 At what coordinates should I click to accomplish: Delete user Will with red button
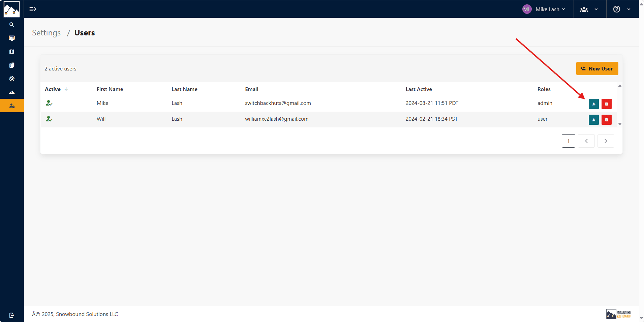tap(606, 120)
